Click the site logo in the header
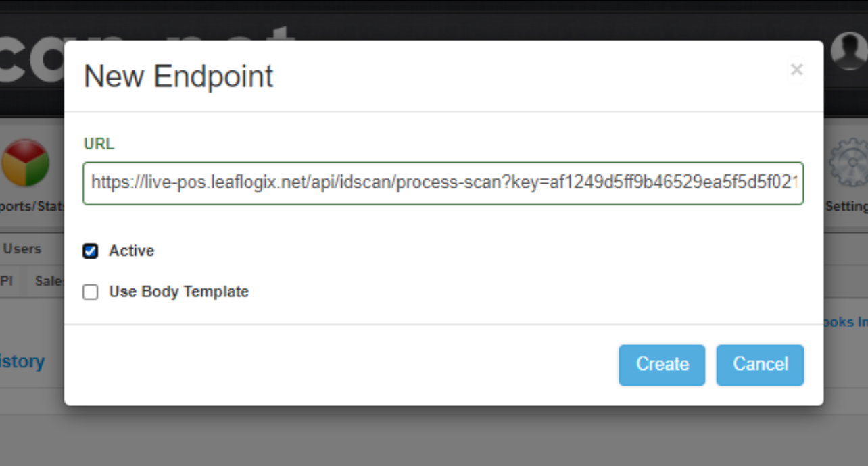The image size is (868, 466). click(x=32, y=61)
